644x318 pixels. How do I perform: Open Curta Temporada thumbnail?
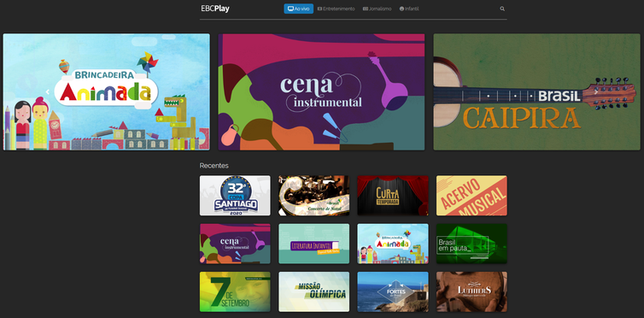(x=393, y=196)
